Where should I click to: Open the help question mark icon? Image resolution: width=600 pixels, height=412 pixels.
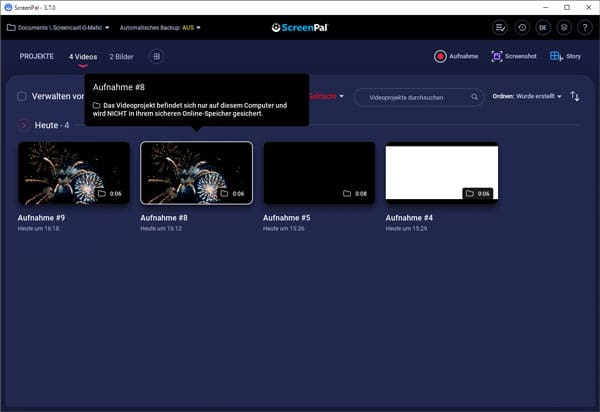(x=585, y=27)
